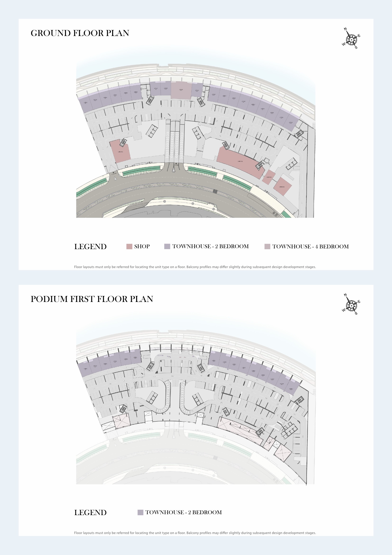Select the large elongated pink shop on ground floor
This screenshot has height=555, width=392.
[x=240, y=162]
